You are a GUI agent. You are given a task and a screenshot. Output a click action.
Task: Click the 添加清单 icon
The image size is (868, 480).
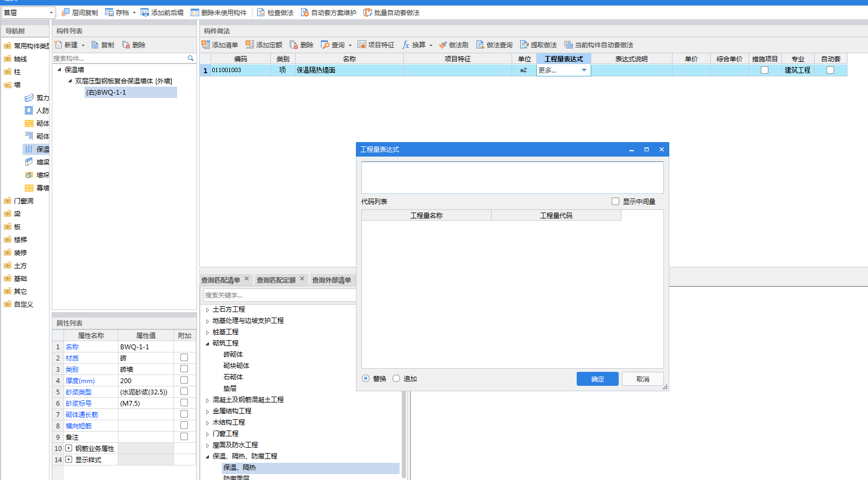click(206, 45)
